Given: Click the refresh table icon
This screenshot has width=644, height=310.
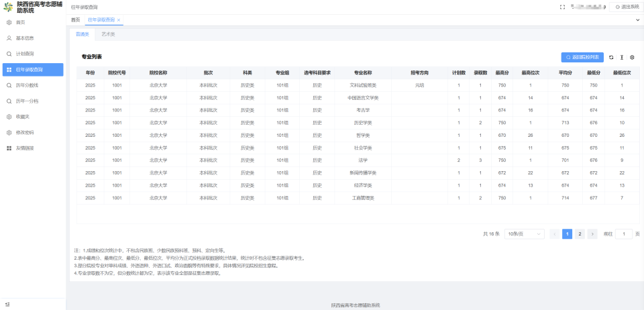Looking at the screenshot, I should click(611, 58).
